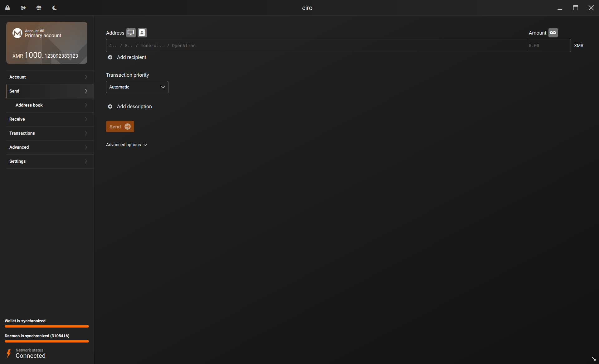Open Transaction priority Automatic dropdown
The width and height of the screenshot is (599, 364).
tap(137, 87)
